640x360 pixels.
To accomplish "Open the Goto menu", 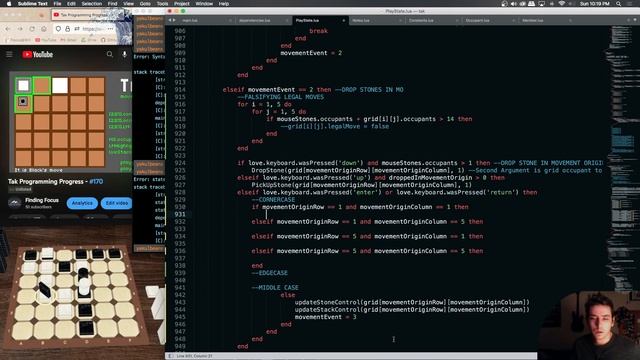I will tap(145, 4).
